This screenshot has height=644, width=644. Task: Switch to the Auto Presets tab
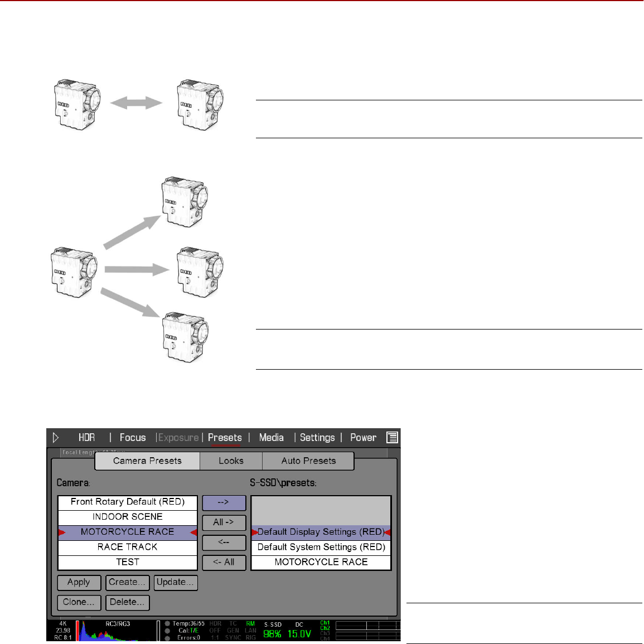(308, 461)
